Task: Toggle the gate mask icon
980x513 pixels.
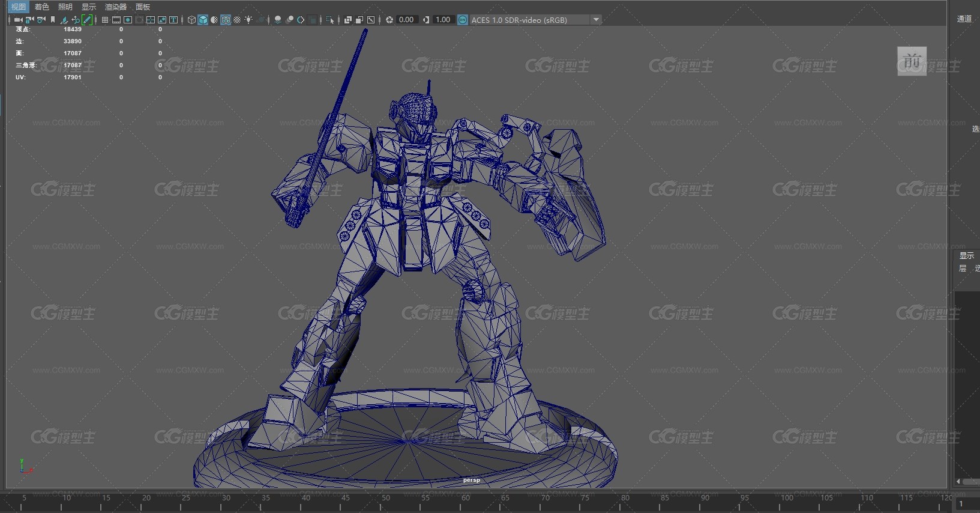Action: [139, 20]
